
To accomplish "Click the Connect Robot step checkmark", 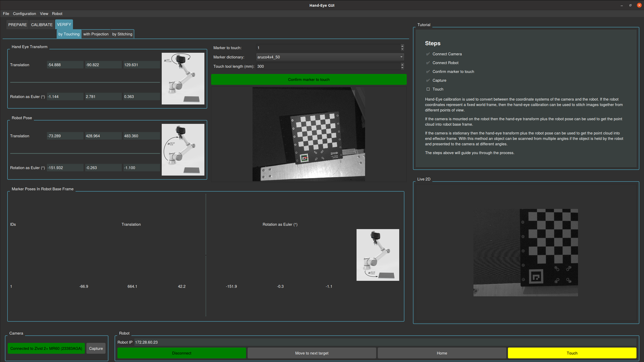I will [428, 63].
